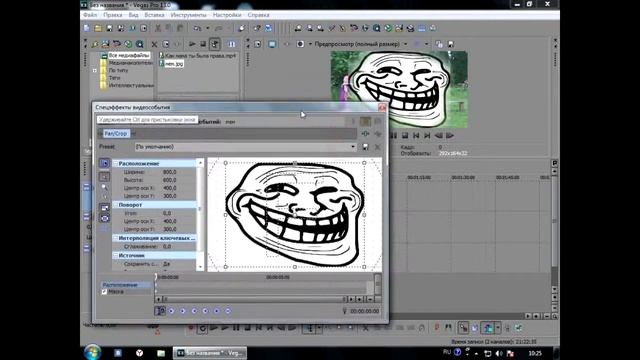Select the zoom magnifier tool in Pan/Crop
The width and height of the screenshot is (640, 360).
[x=104, y=187]
